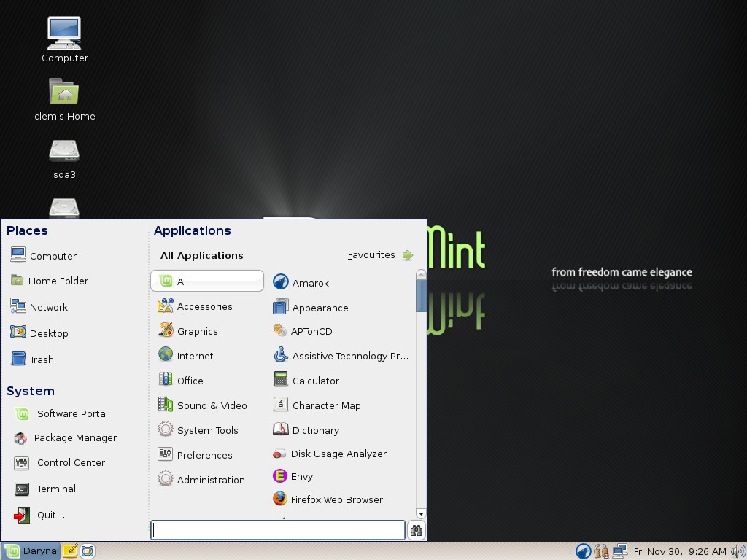Open Package Manager icon under System
747x560 pixels.
click(20, 437)
